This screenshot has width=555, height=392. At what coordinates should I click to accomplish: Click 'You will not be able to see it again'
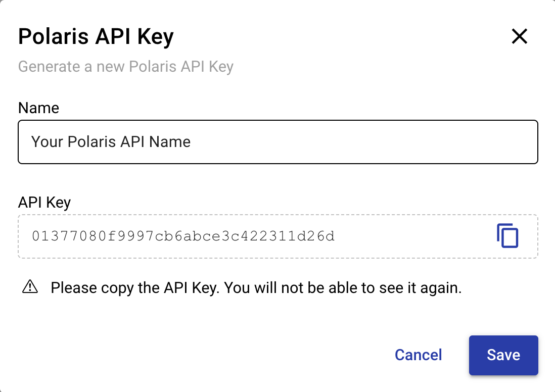343,287
